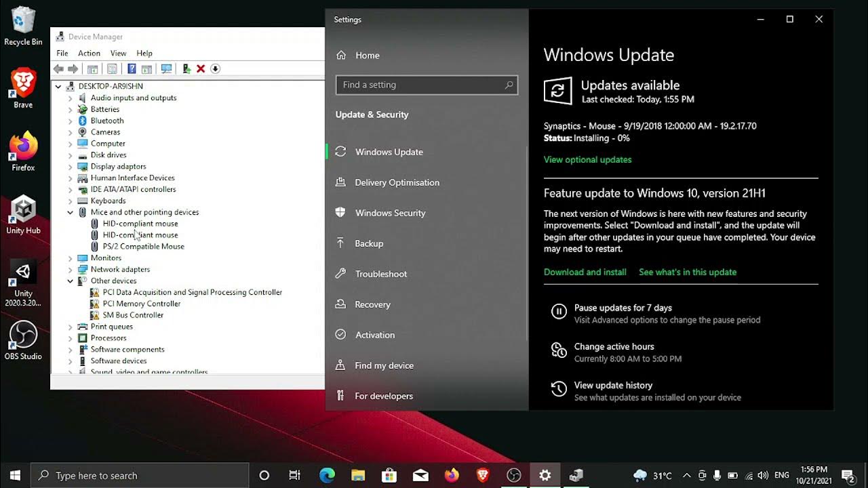Screen dimensions: 868x488
Task: Toggle Show/Hide Console Tree toolbar icon
Action: (92, 69)
